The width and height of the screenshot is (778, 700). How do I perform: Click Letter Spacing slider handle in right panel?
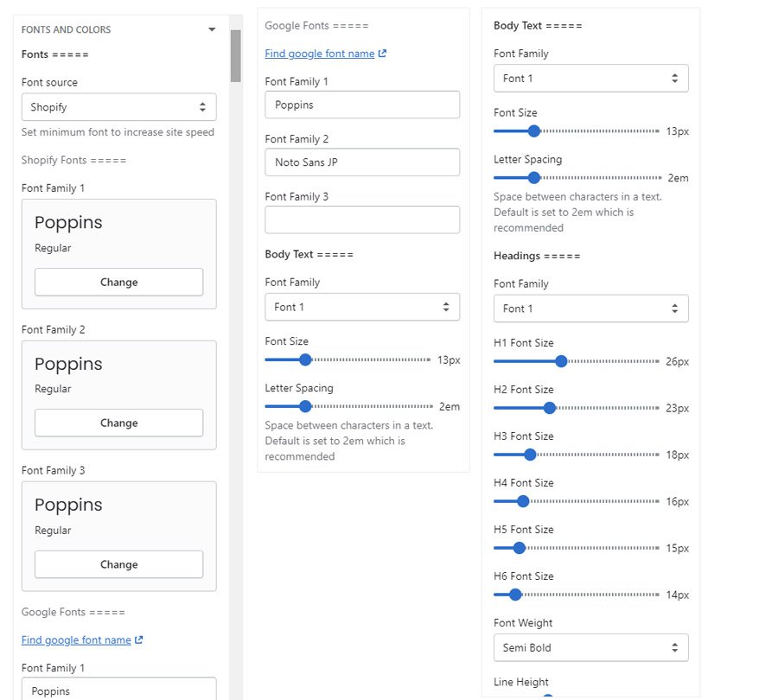click(x=533, y=178)
